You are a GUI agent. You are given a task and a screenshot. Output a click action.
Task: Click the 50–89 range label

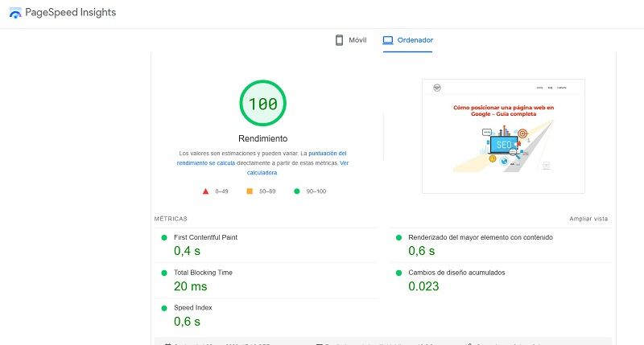pos(267,191)
